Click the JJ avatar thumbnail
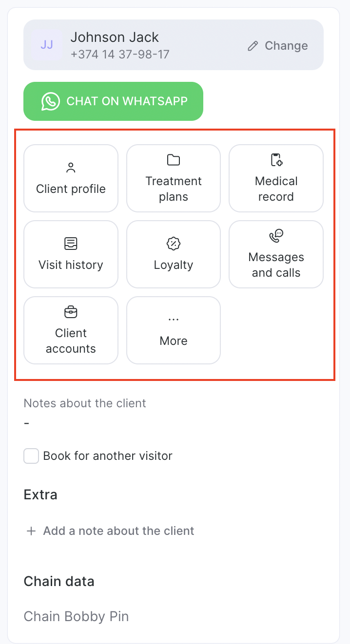The image size is (350, 644). (47, 45)
